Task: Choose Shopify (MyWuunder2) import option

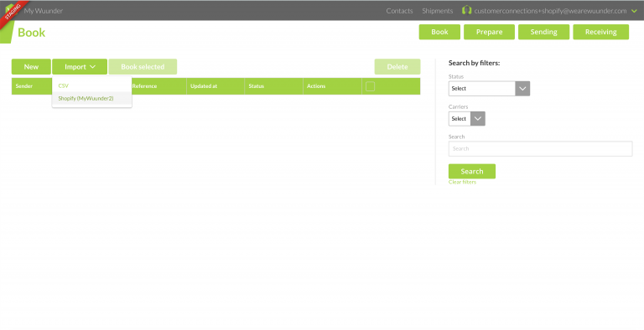Action: coord(91,99)
